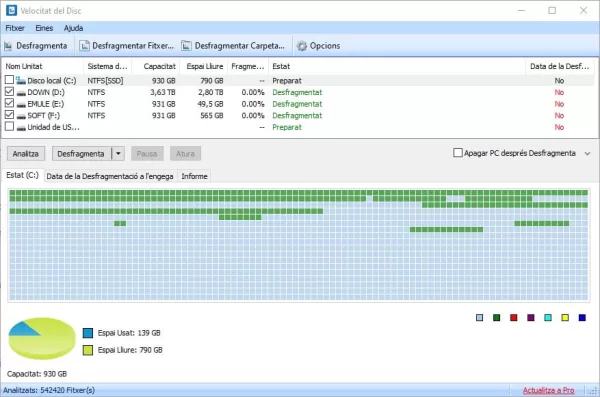600x397 pixels.
Task: Click the cyan legend color swatch
Action: tap(548, 317)
